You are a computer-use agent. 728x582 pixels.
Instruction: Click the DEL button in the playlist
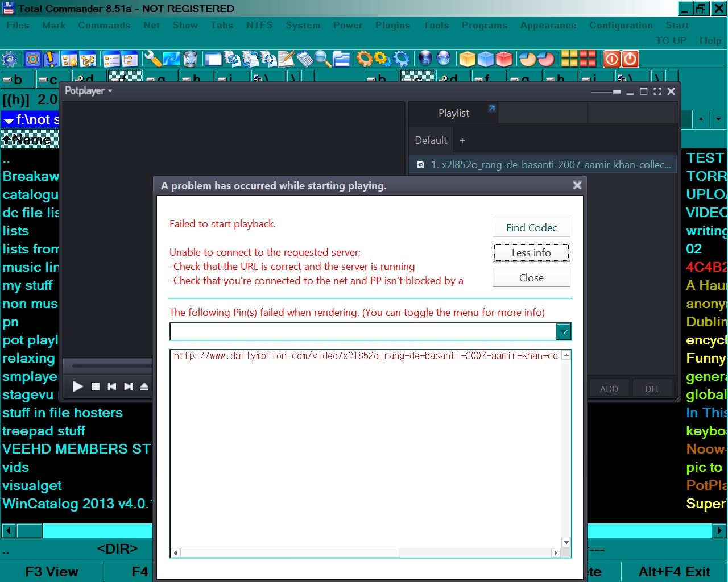click(x=652, y=389)
